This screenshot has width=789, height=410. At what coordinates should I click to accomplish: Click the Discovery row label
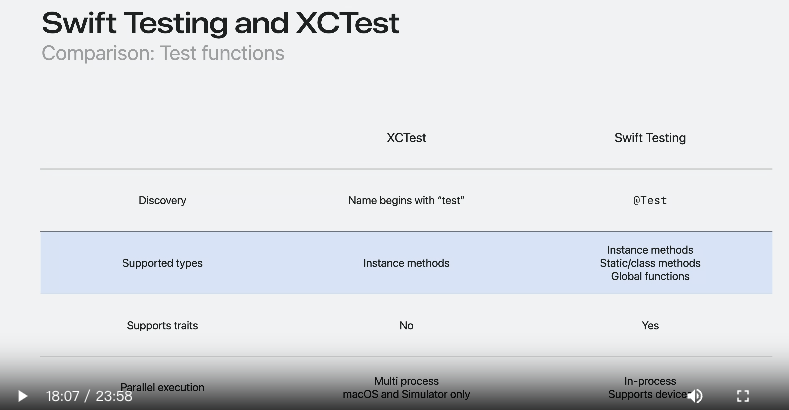click(162, 200)
